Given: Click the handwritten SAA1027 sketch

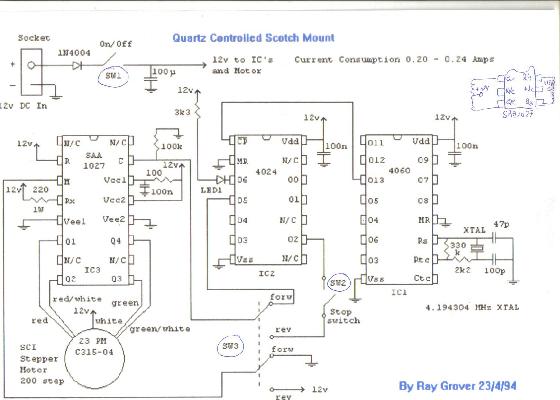Looking at the screenshot, I should (513, 92).
